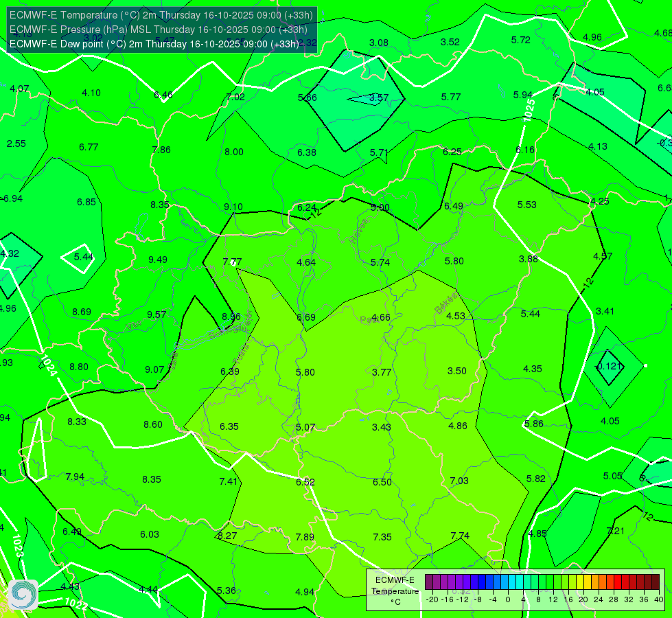Viewport: 672px width, 618px height.
Task: Click the value 7.94
Action: click(75, 477)
